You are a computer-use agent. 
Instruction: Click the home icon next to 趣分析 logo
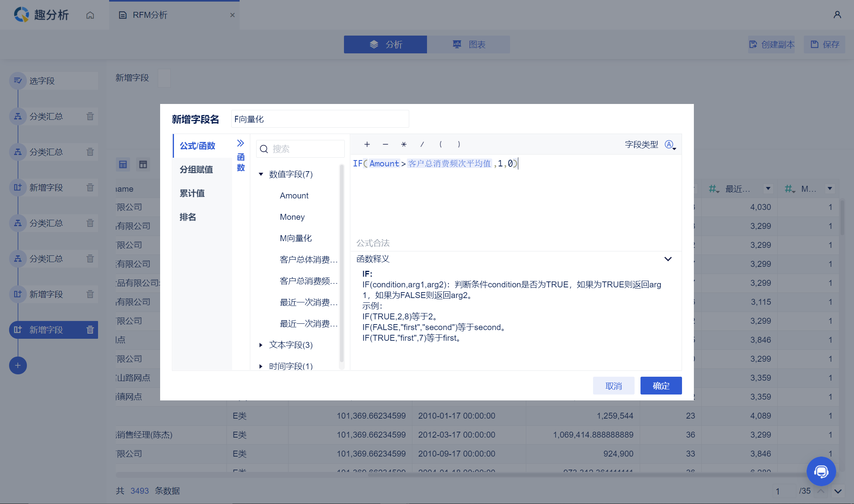[x=90, y=15]
